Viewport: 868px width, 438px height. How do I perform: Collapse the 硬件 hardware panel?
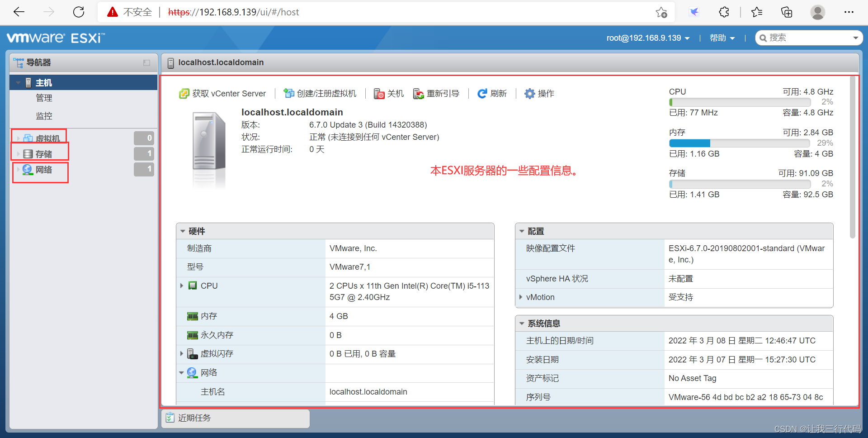(x=183, y=231)
